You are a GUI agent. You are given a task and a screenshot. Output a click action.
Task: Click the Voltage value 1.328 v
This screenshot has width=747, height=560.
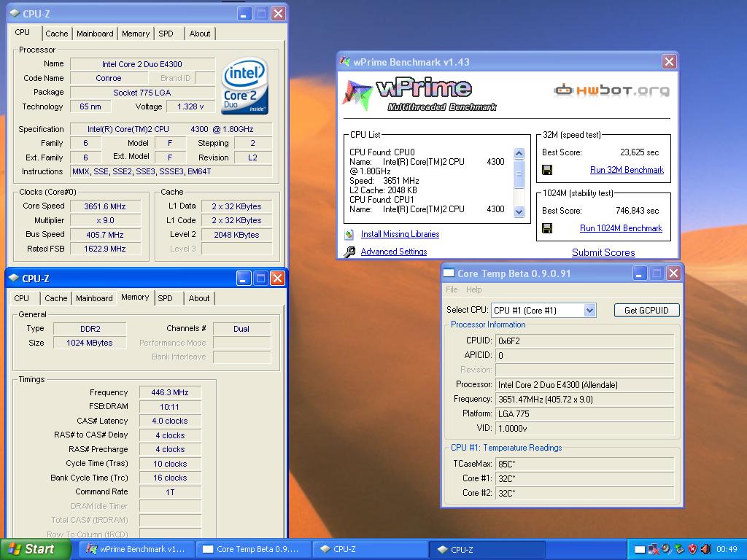190,106
